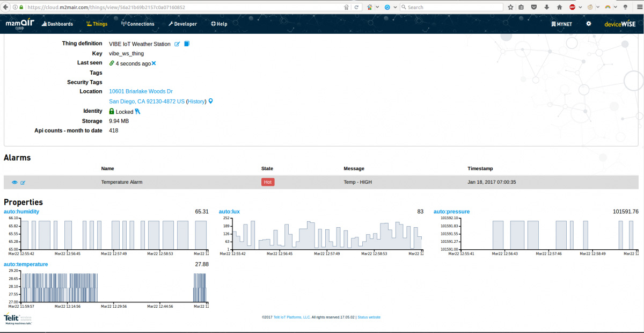
Task: Click the monkey face extension icon
Action: (x=590, y=8)
